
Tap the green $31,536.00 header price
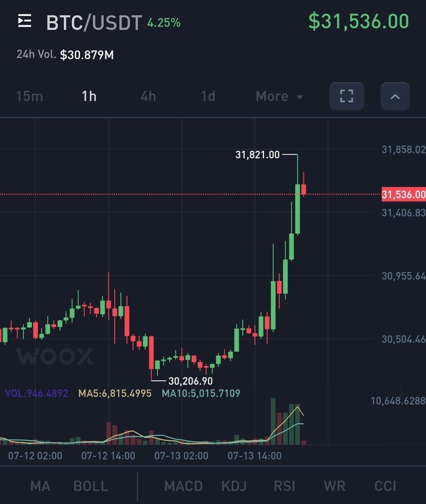coord(358,22)
